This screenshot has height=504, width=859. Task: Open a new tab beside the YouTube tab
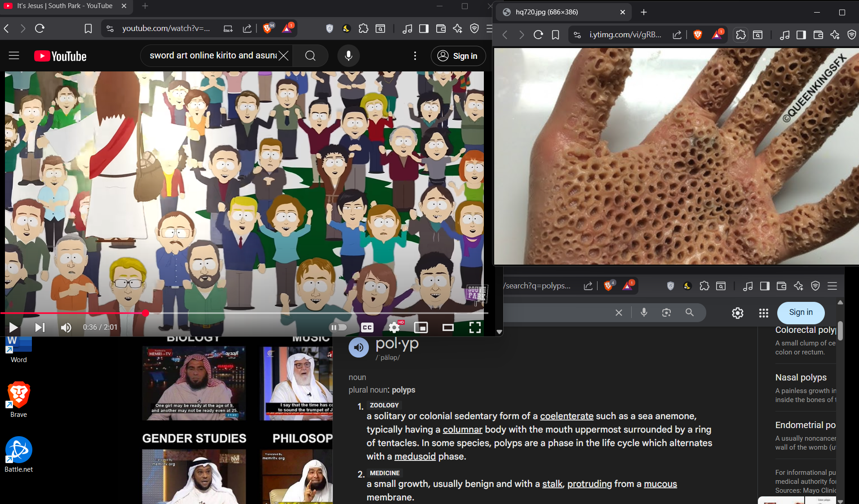point(145,6)
